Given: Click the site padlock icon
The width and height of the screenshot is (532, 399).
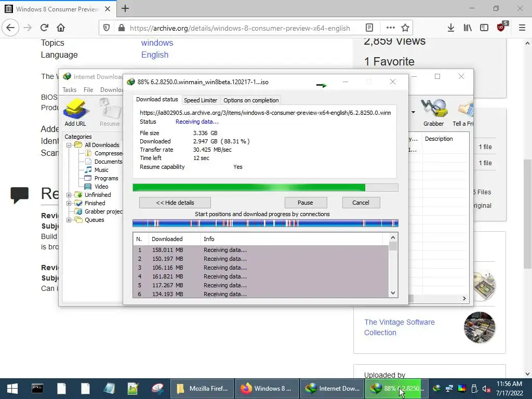Looking at the screenshot, I should 122,28.
